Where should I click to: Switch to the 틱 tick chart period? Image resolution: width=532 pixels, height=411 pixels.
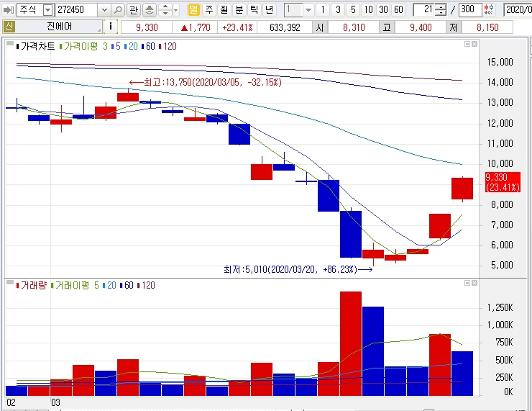tap(254, 10)
